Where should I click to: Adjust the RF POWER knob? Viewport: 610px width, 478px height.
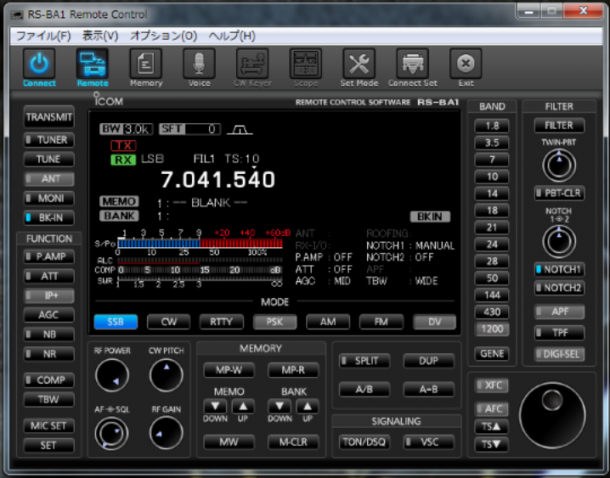tap(112, 375)
